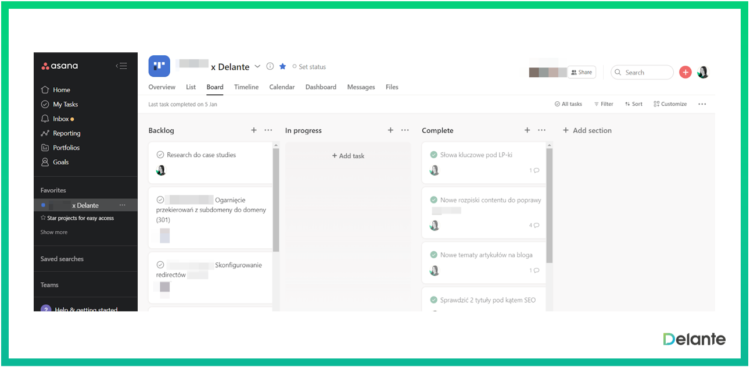Open Saved searches section
The width and height of the screenshot is (750, 367).
[62, 259]
